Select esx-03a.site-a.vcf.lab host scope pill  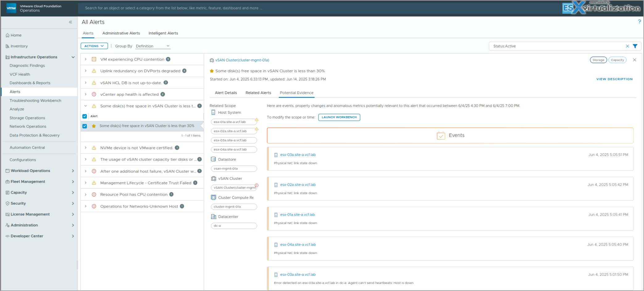click(234, 140)
